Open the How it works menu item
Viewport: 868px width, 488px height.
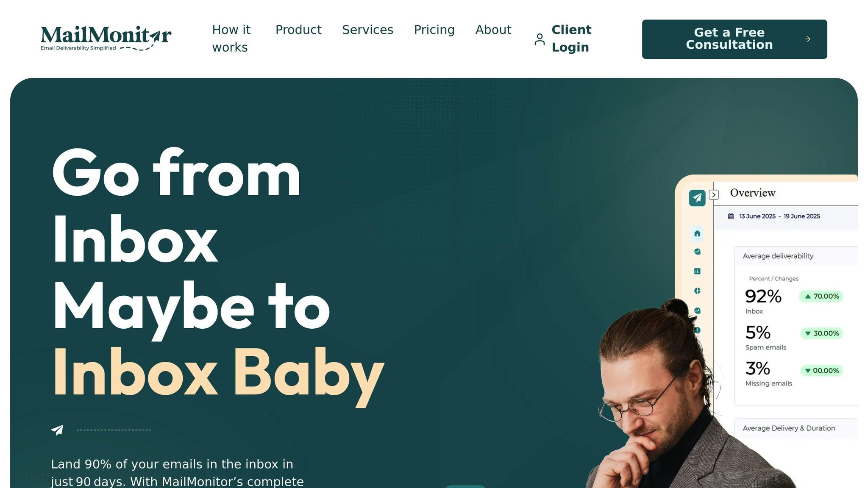click(231, 39)
